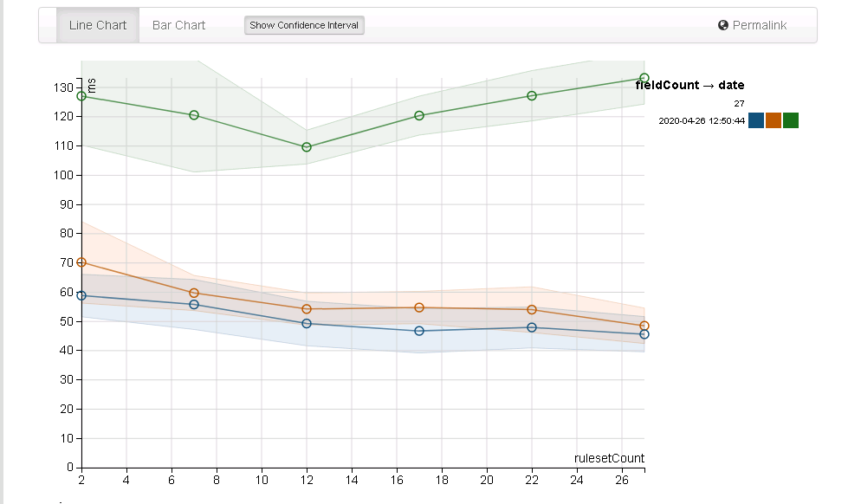Image resolution: width=848 pixels, height=504 pixels.
Task: Select the green data point at rulesetCount 12
Action: pos(307,146)
